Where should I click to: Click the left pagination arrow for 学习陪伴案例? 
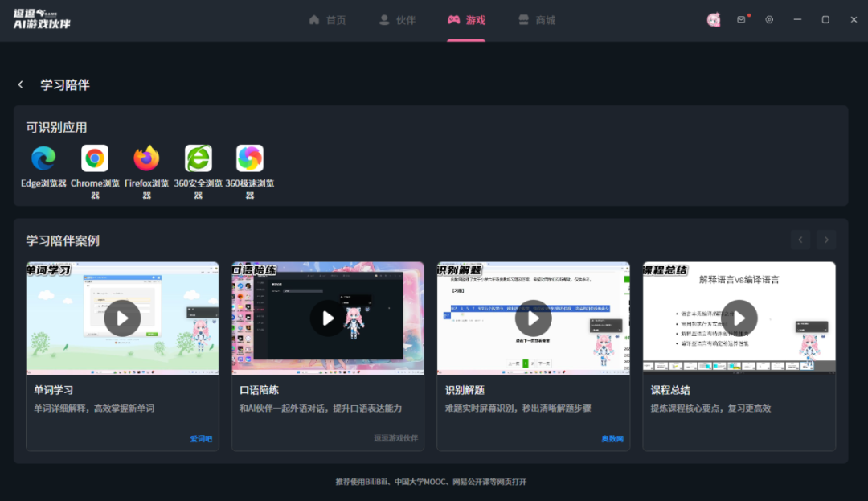coord(800,239)
